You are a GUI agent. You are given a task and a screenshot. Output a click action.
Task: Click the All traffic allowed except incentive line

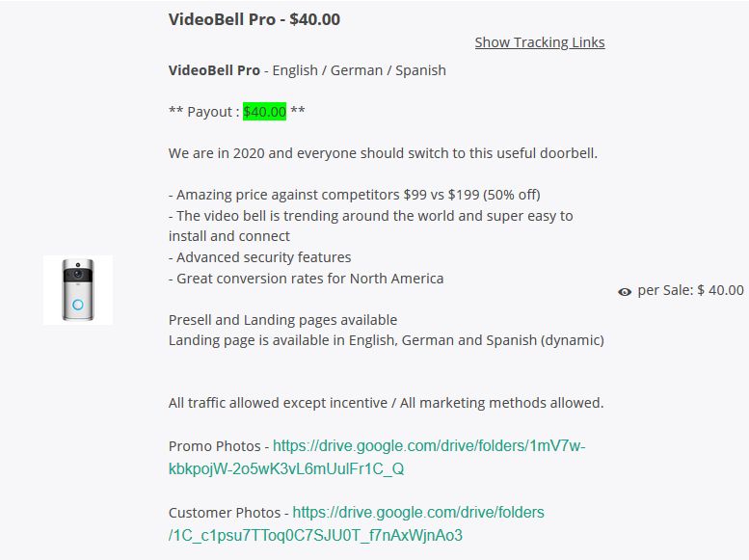[x=386, y=403]
